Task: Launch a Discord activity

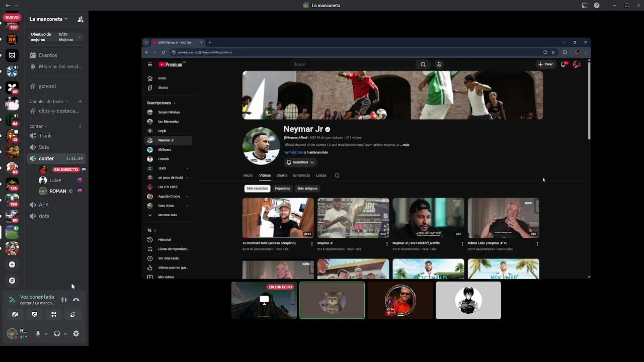Action: point(54,314)
